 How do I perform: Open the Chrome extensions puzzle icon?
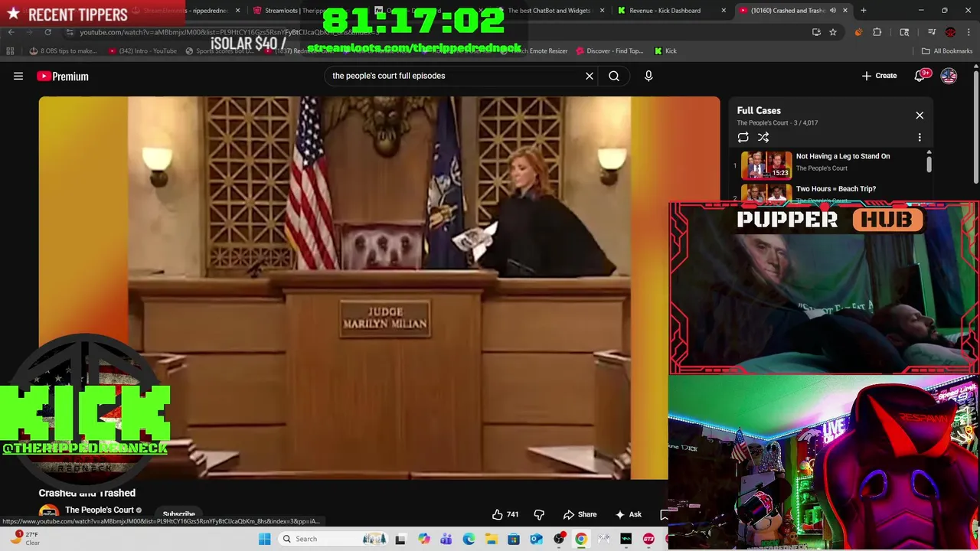877,32
